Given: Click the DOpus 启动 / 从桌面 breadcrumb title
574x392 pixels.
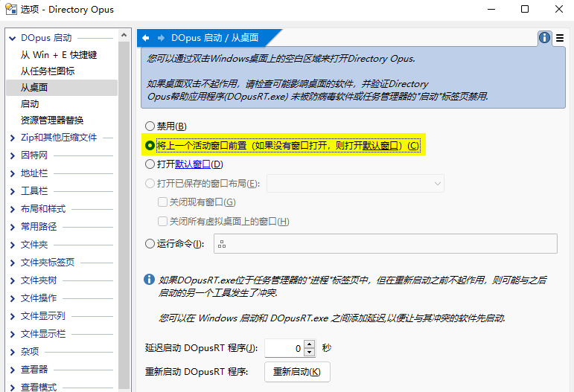Looking at the screenshot, I should point(215,38).
